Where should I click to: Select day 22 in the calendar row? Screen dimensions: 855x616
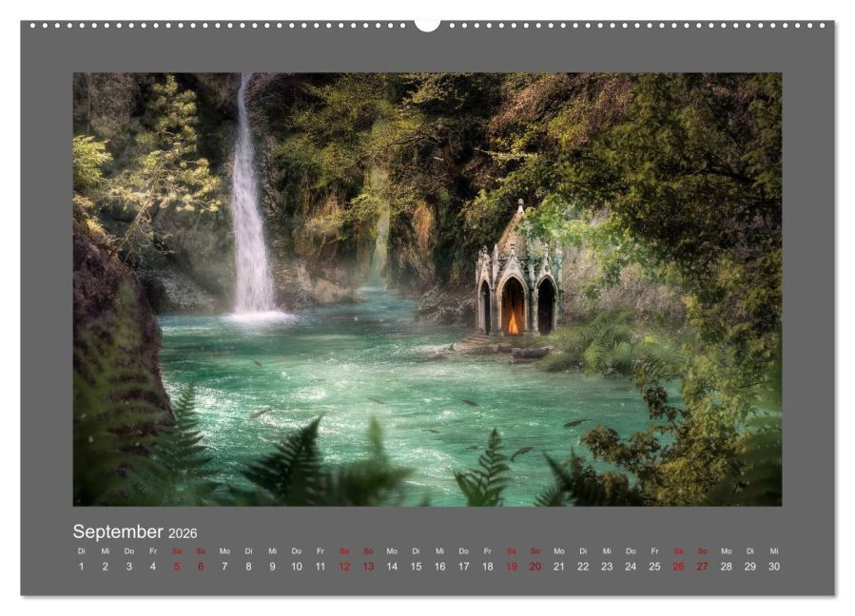click(583, 567)
